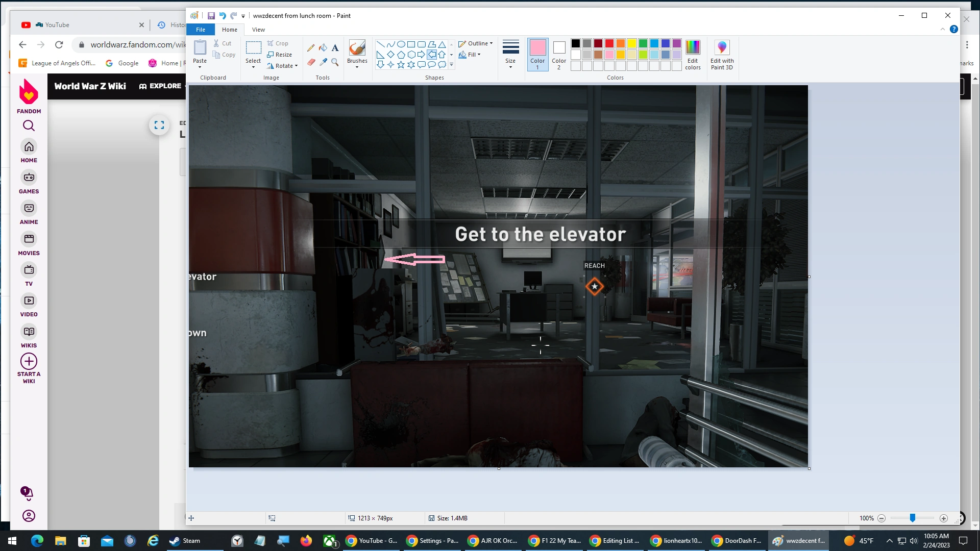Viewport: 980px width, 551px height.
Task: Open the Resize dialog
Action: click(279, 55)
